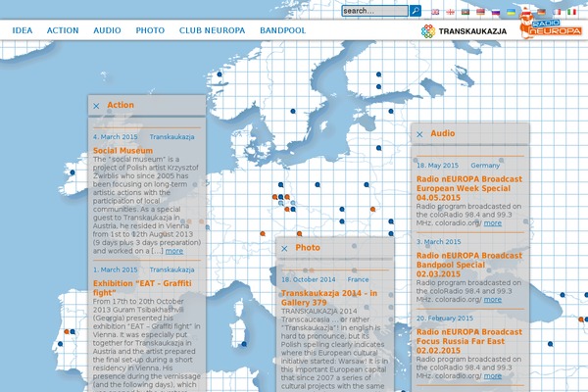Click into the search input field
588x392 pixels.
pyautogui.click(x=375, y=11)
